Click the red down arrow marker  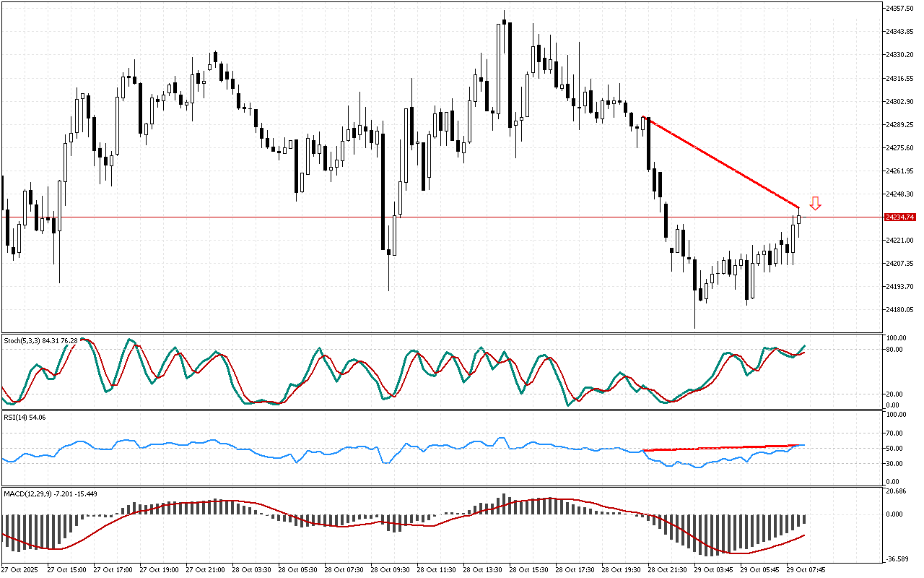click(815, 203)
